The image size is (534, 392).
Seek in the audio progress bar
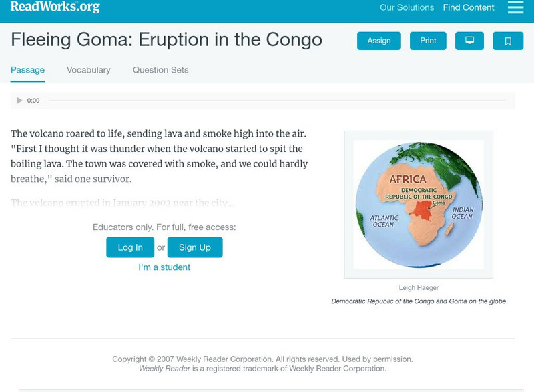(277, 101)
